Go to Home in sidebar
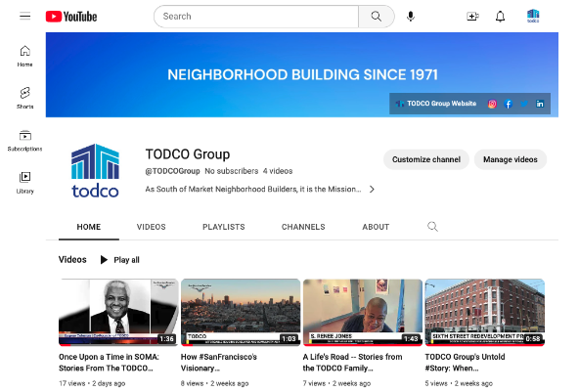The image size is (579, 392). point(24,56)
